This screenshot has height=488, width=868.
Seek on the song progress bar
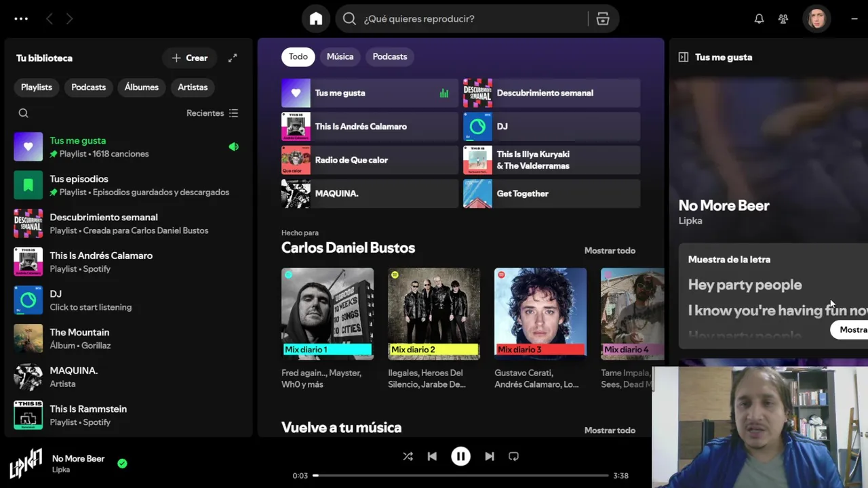tap(460, 476)
